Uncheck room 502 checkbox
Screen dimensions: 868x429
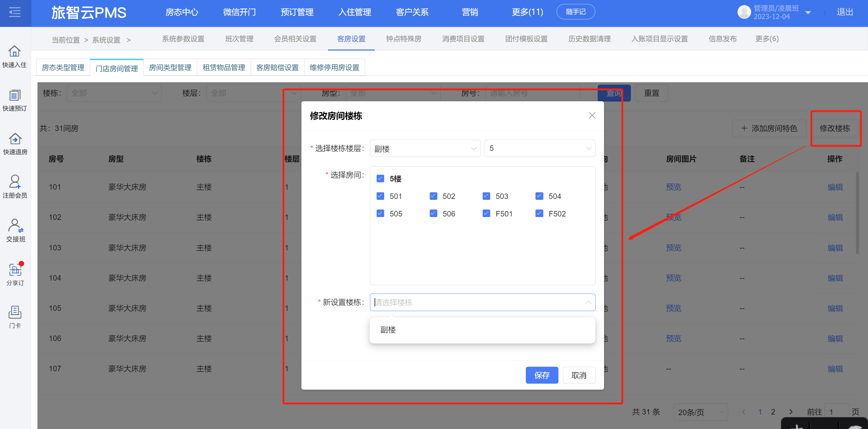[x=433, y=196]
